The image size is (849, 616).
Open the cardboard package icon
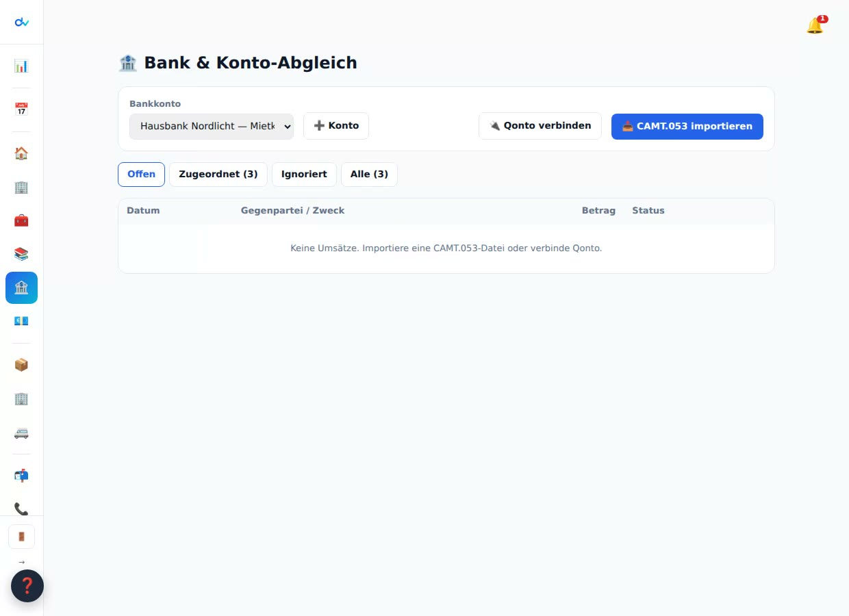[x=21, y=365]
